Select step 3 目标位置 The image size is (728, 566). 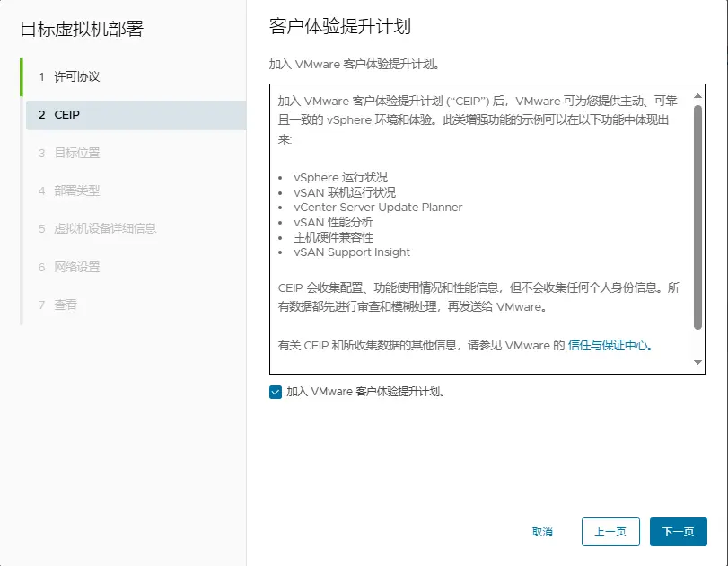click(x=77, y=153)
